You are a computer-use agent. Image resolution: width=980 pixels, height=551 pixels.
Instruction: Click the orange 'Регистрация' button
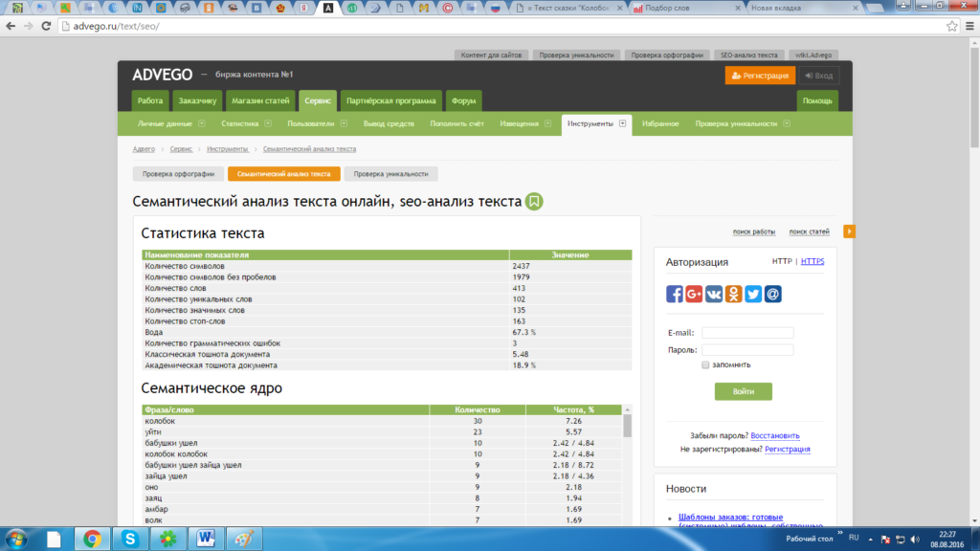coord(760,76)
